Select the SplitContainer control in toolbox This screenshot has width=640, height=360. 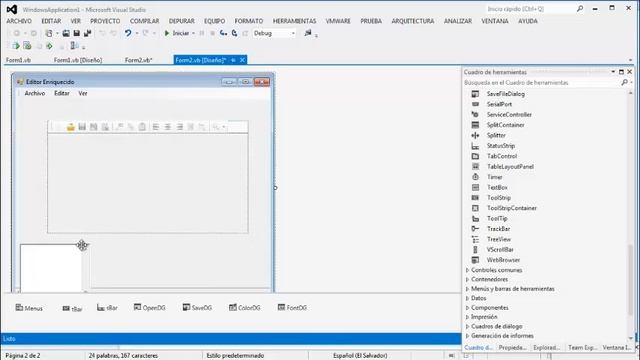pyautogui.click(x=505, y=125)
